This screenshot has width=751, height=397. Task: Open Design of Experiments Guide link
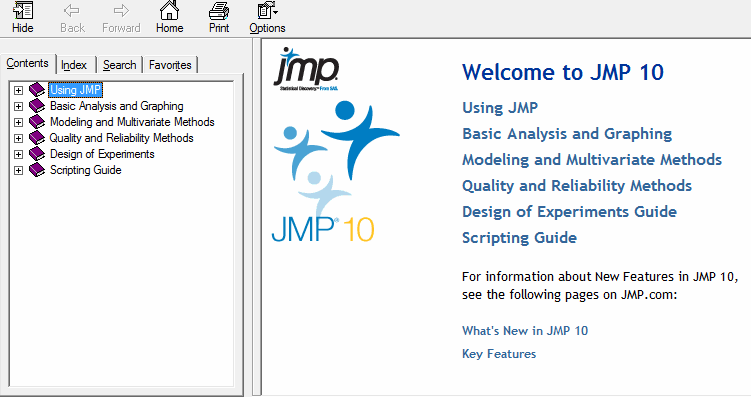(x=569, y=212)
